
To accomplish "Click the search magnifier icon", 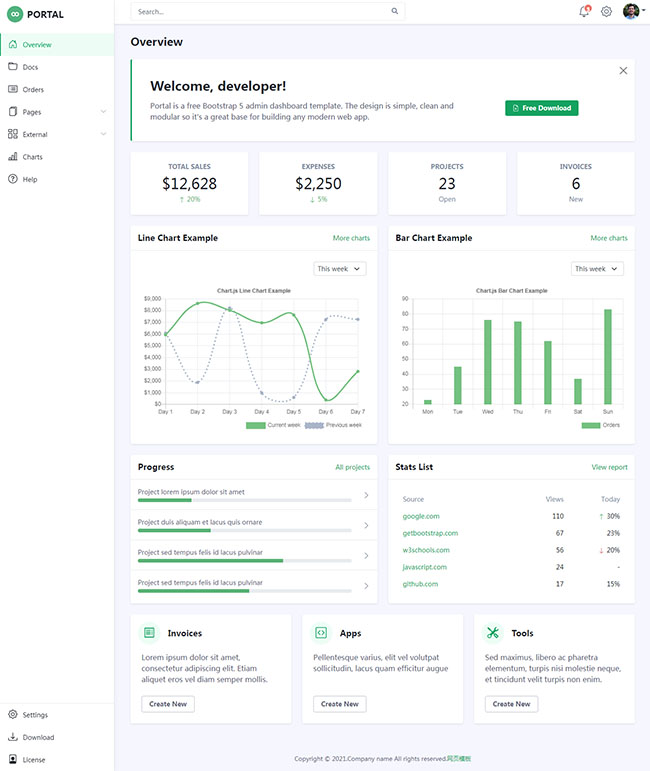I will (395, 12).
